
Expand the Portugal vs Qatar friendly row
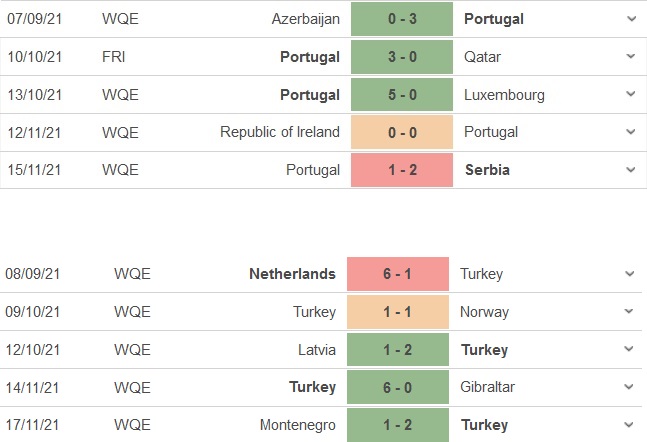[x=630, y=57]
